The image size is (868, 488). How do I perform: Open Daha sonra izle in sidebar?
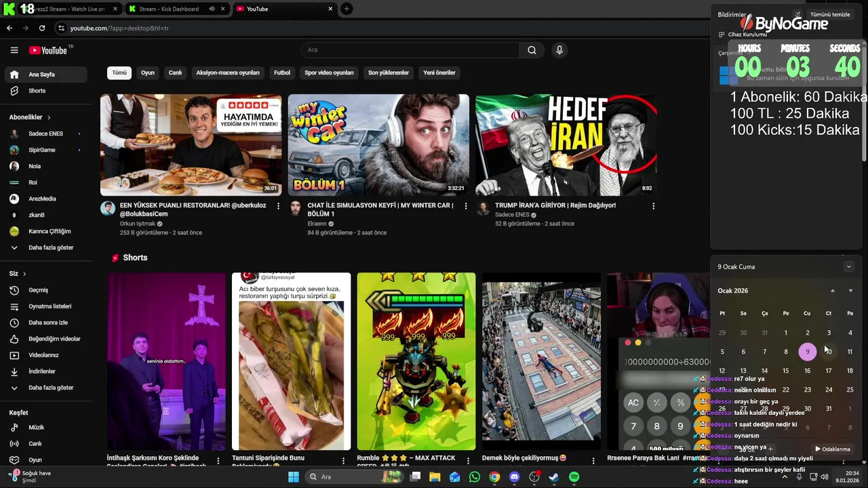(46, 323)
